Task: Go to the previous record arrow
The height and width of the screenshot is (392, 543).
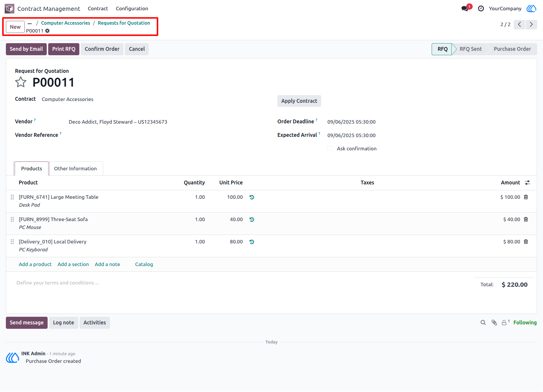Action: click(x=519, y=24)
